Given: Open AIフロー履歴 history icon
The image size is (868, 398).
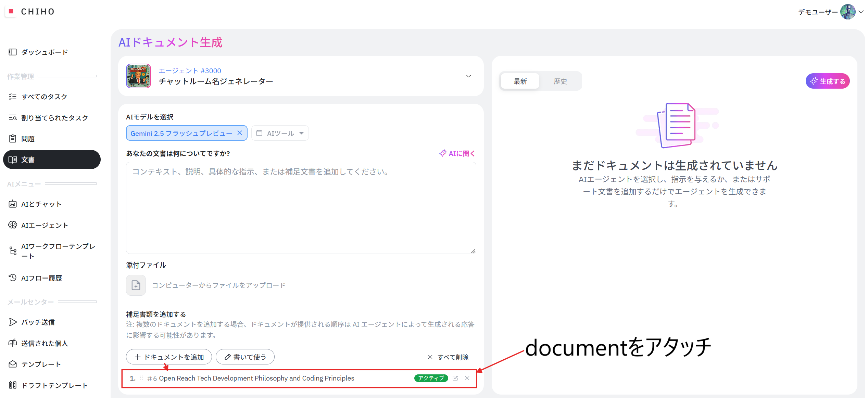Looking at the screenshot, I should coord(13,278).
